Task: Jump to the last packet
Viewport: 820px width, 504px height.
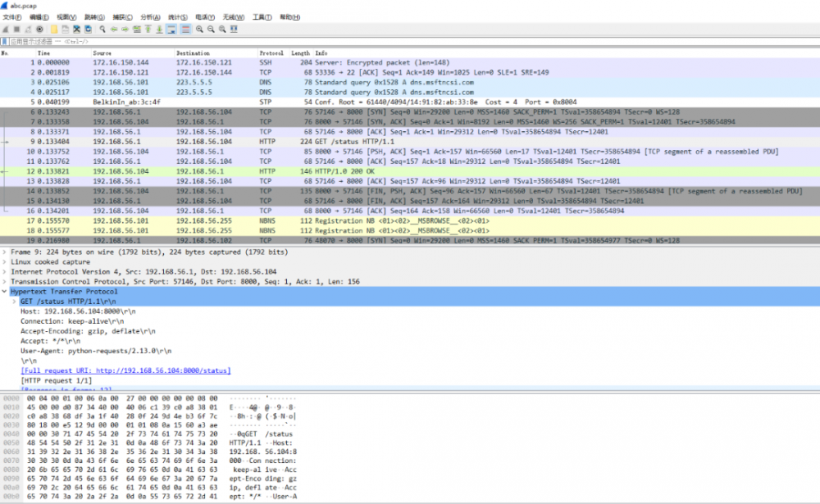Action: pyautogui.click(x=160, y=30)
